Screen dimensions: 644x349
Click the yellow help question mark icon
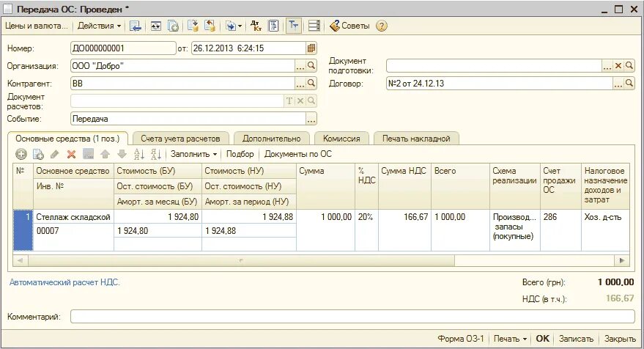pos(382,26)
